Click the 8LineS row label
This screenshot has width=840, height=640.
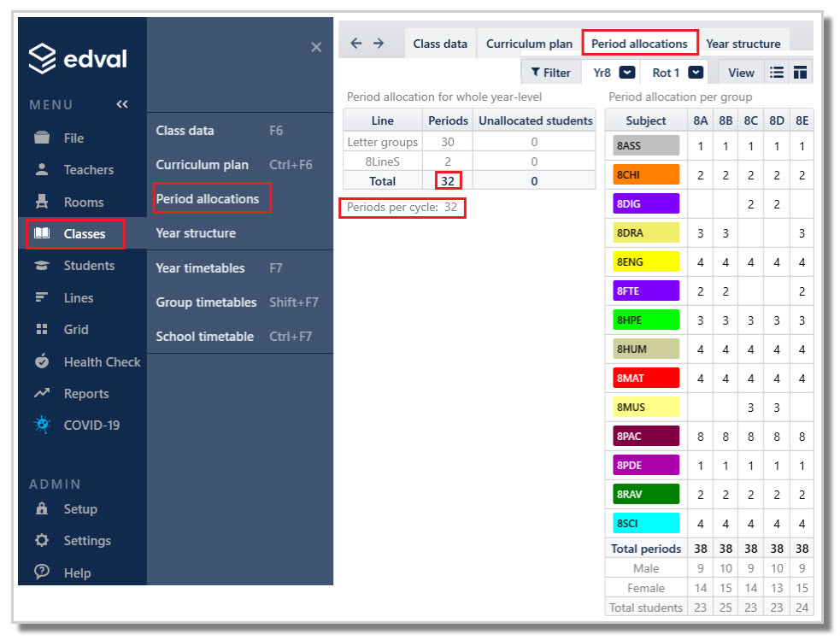click(383, 161)
